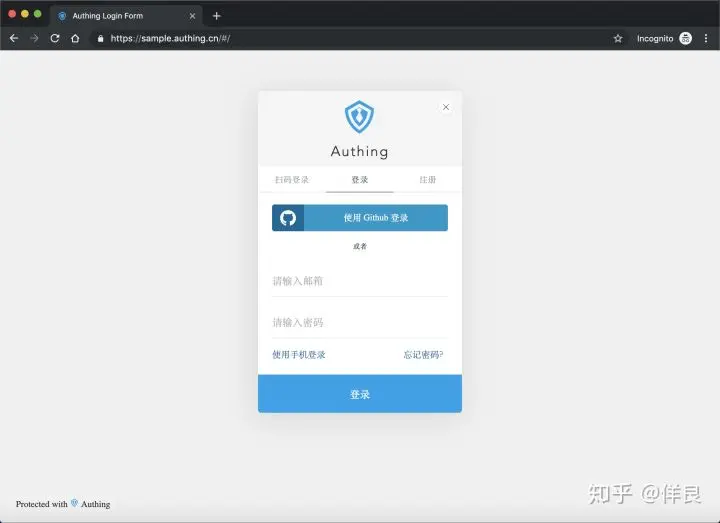Click the Authing title text under the logo
This screenshot has width=720, height=523.
point(360,152)
